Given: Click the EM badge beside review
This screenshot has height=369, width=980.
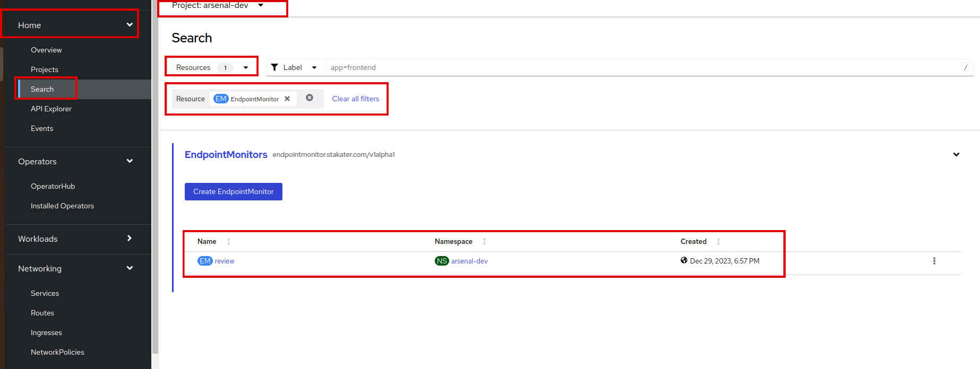Looking at the screenshot, I should click(205, 261).
